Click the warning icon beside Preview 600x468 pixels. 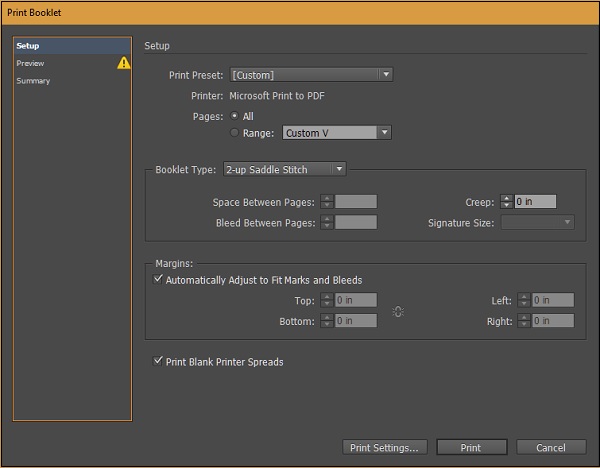[x=123, y=63]
